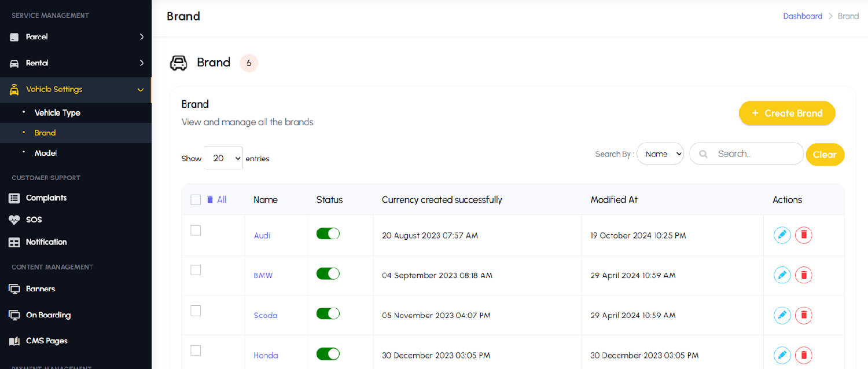
Task: Delete the Scoda brand with trash icon
Action: coord(803,315)
